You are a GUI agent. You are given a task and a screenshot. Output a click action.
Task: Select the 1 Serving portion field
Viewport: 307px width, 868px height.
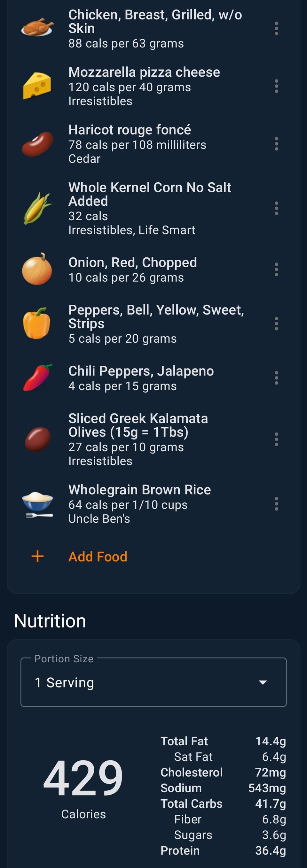(135, 682)
